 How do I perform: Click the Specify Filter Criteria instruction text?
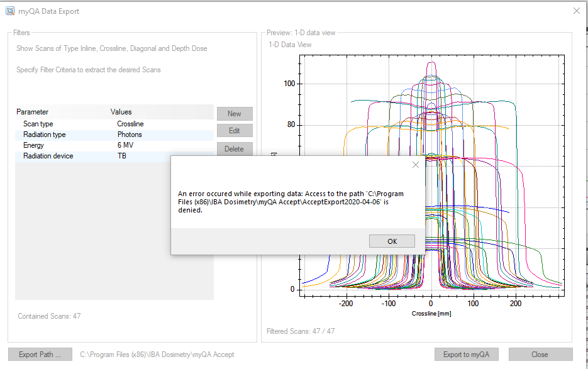tap(89, 70)
